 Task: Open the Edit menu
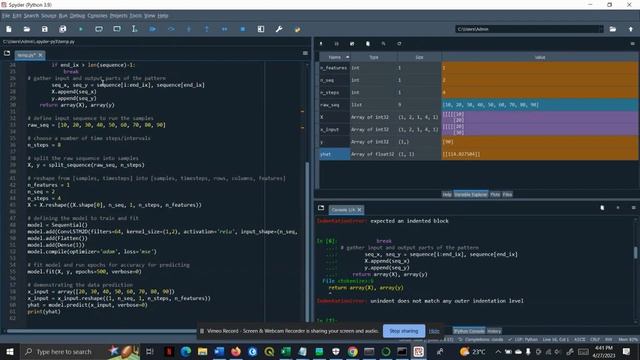(x=17, y=16)
